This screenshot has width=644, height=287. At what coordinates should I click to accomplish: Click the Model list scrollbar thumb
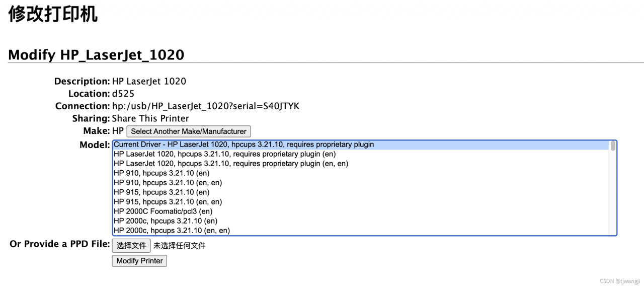pyautogui.click(x=613, y=146)
